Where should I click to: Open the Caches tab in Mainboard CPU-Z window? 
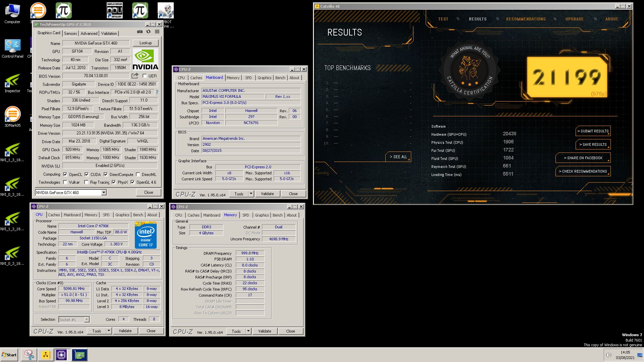196,78
